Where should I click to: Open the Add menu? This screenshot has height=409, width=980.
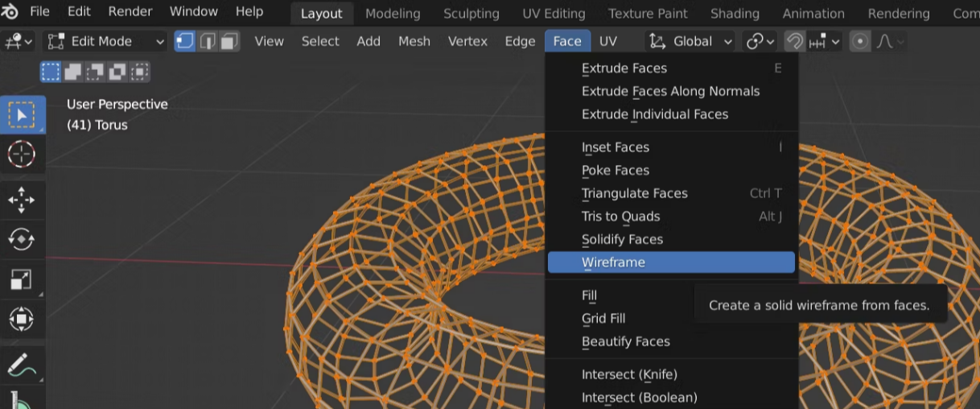point(369,42)
